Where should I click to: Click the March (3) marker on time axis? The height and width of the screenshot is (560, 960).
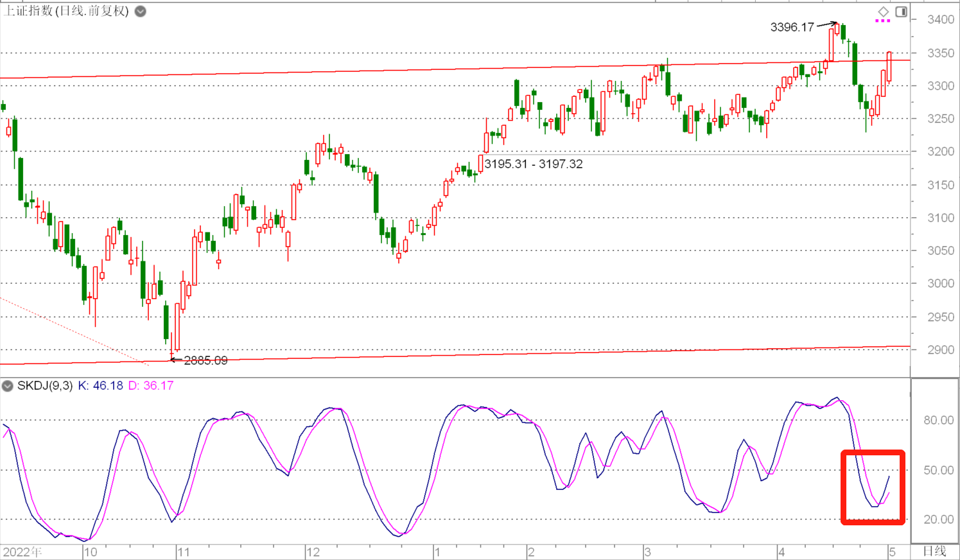tap(647, 552)
